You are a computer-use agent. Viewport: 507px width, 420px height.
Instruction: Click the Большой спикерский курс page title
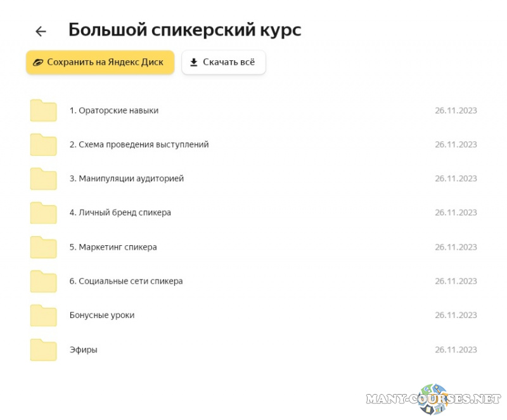coord(184,30)
